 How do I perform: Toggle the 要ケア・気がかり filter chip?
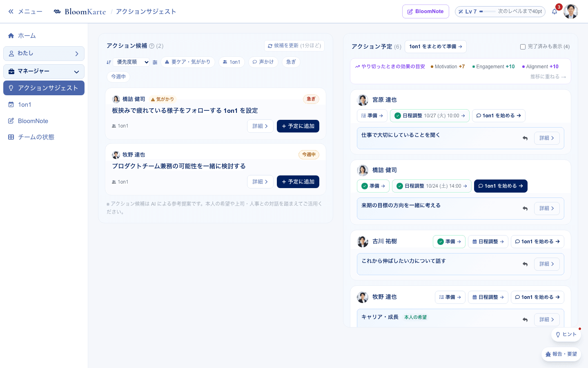[x=188, y=62]
